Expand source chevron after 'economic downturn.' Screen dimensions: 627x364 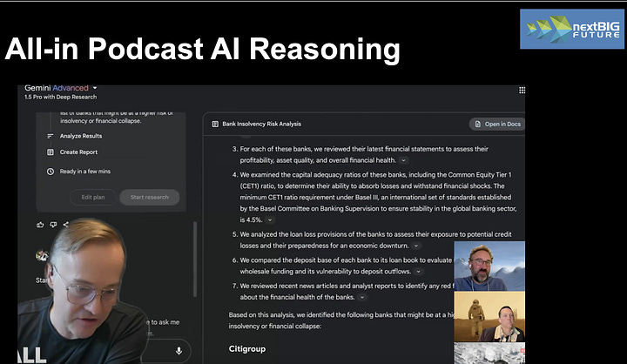coord(416,246)
